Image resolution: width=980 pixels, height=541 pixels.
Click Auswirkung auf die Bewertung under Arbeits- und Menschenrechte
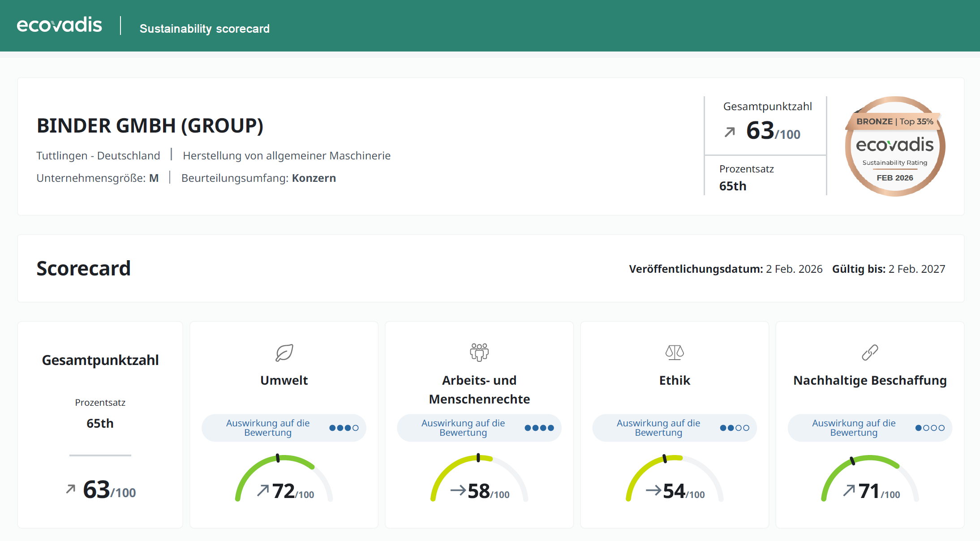pyautogui.click(x=463, y=428)
